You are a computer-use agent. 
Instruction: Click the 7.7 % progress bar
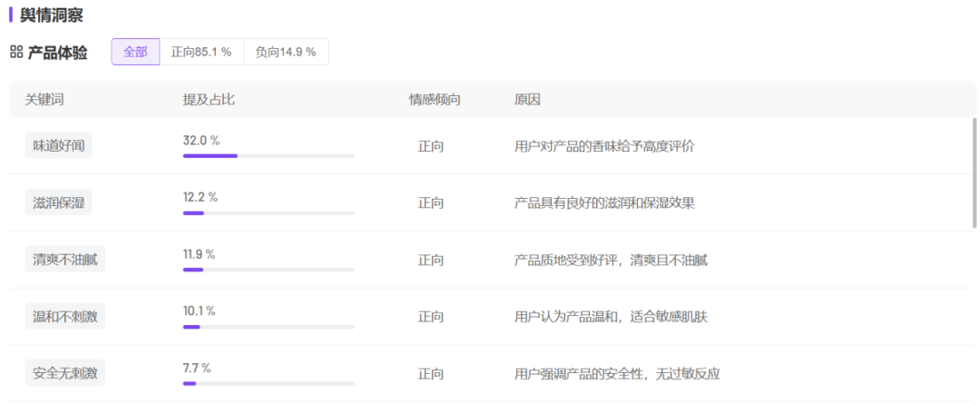269,383
